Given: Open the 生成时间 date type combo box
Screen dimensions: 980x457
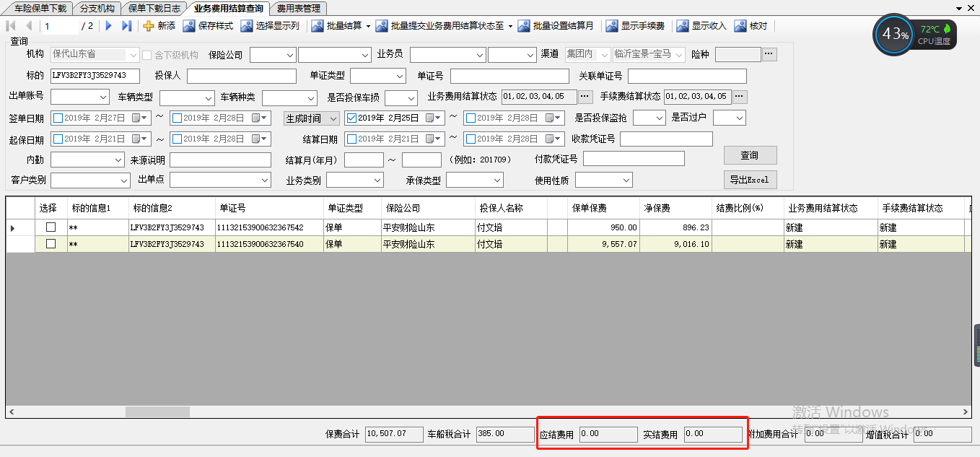Looking at the screenshot, I should tap(311, 118).
